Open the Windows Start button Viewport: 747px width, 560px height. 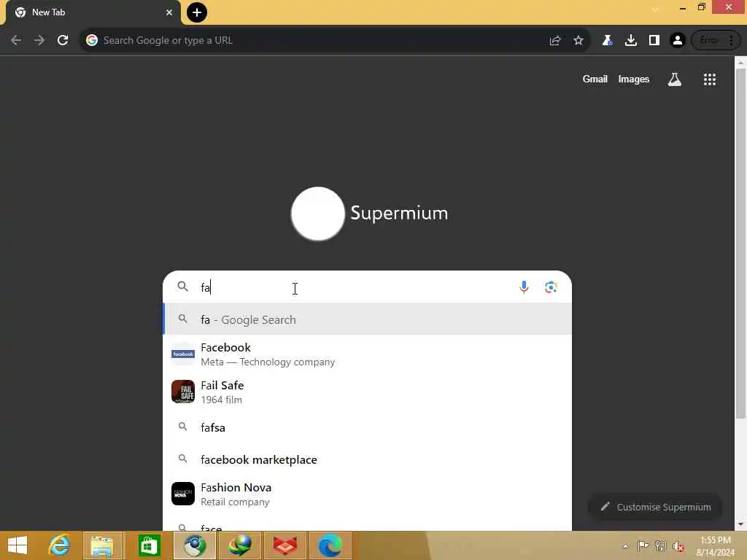[x=18, y=545]
